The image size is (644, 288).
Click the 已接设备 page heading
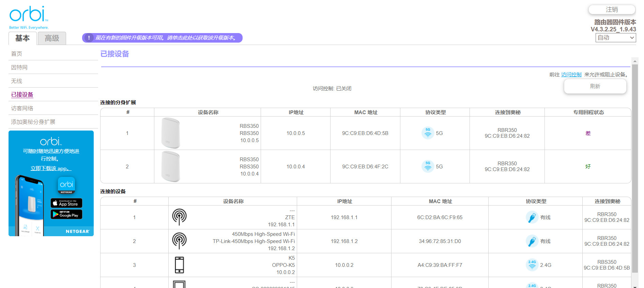pyautogui.click(x=115, y=54)
